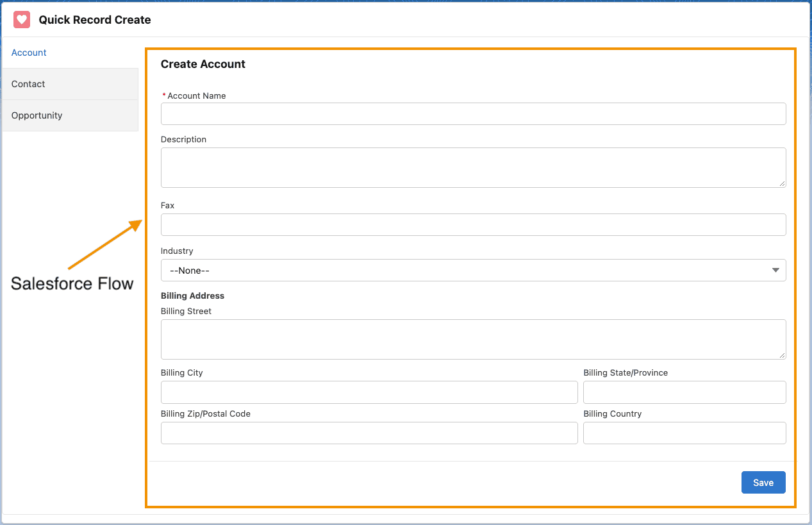Click into the Description text area
The height and width of the screenshot is (525, 812).
pyautogui.click(x=473, y=167)
